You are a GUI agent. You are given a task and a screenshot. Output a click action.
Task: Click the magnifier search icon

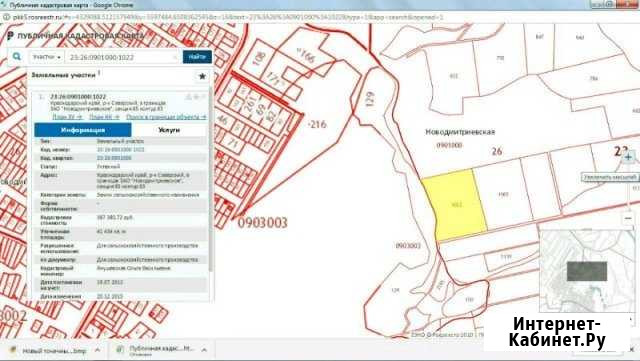(17, 56)
